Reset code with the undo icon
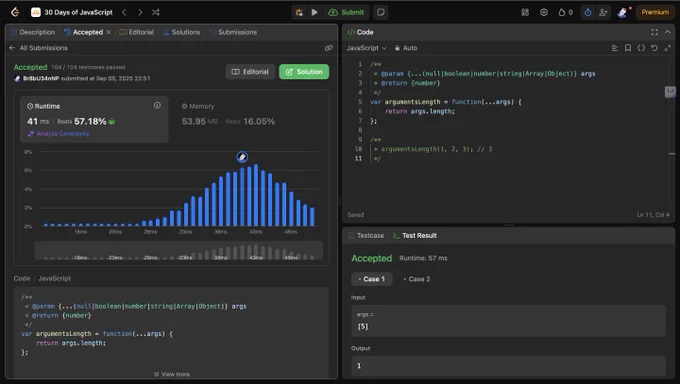The height and width of the screenshot is (384, 680). tap(654, 48)
